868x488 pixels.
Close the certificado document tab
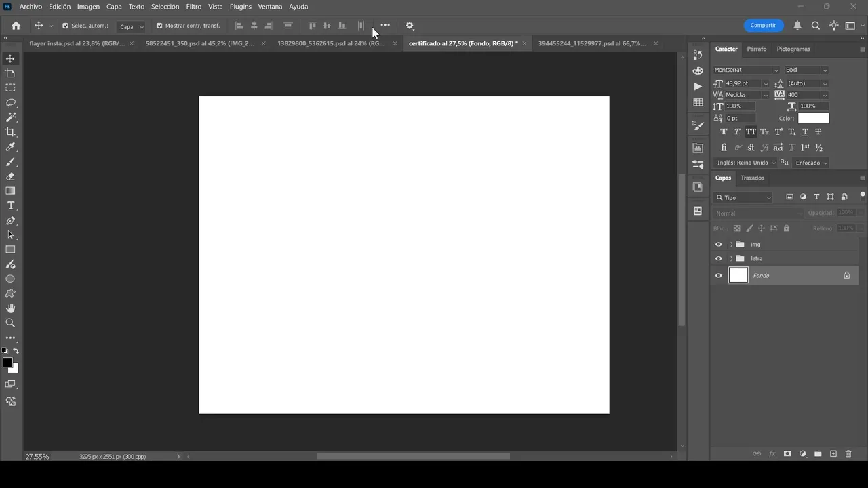pos(524,43)
